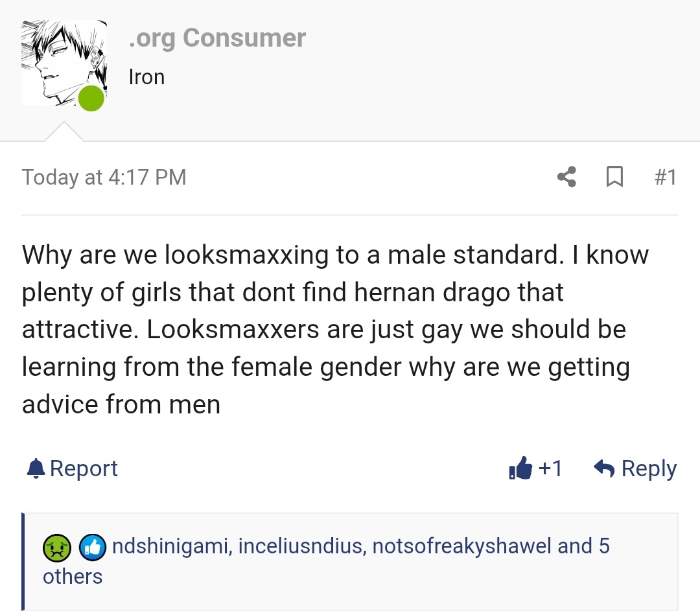Bookmark this post with the bookmark icon
700x611 pixels.
coord(614,177)
